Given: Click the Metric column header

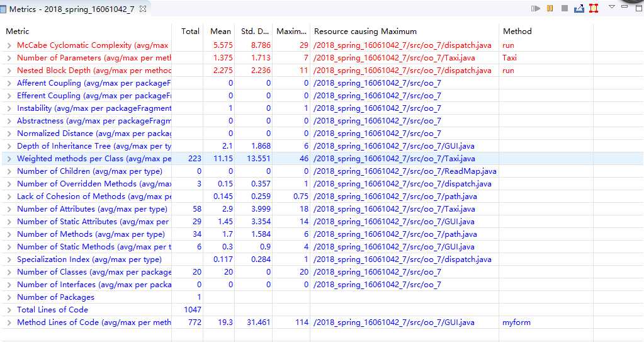Looking at the screenshot, I should [x=17, y=31].
